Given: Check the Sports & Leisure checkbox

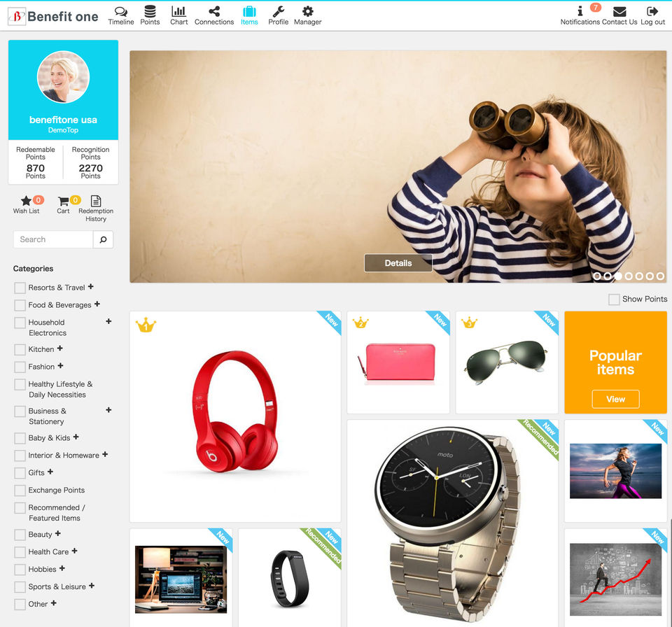Looking at the screenshot, I should 20,586.
